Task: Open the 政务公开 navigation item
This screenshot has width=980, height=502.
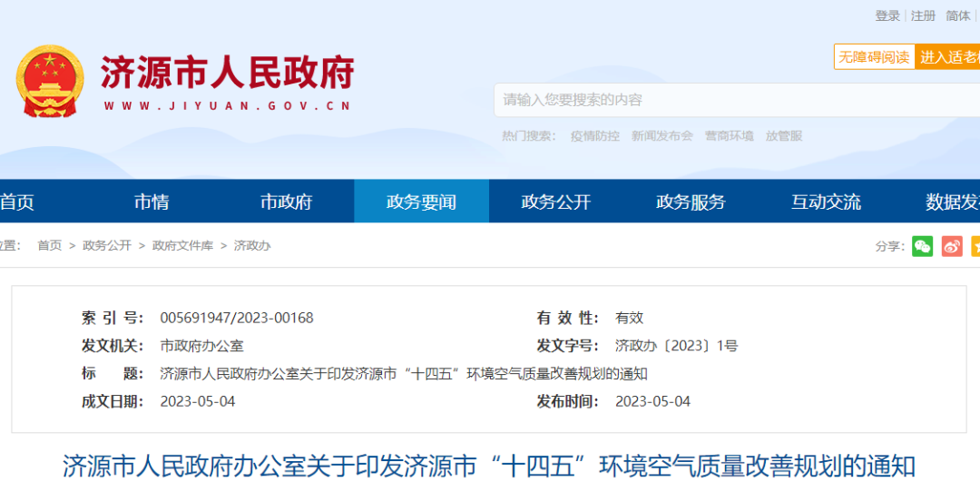Action: click(x=555, y=202)
